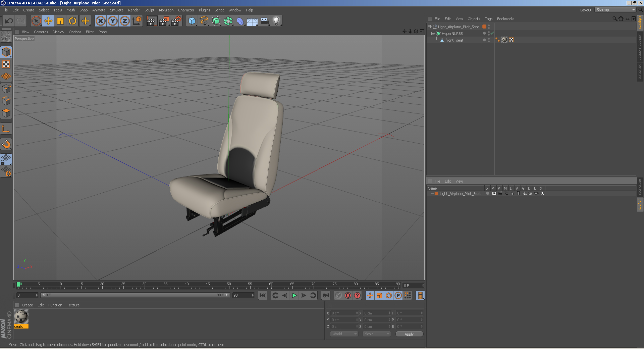Toggle the layer's Solo dot
Viewport: 644px width, 349px height.
(x=487, y=193)
